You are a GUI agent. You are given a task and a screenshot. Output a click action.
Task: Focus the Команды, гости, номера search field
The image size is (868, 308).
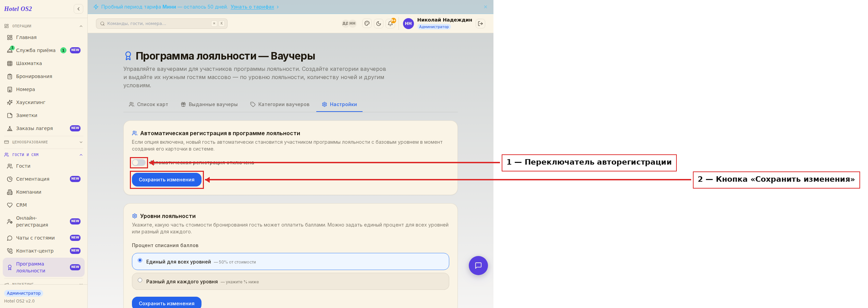[x=162, y=24]
